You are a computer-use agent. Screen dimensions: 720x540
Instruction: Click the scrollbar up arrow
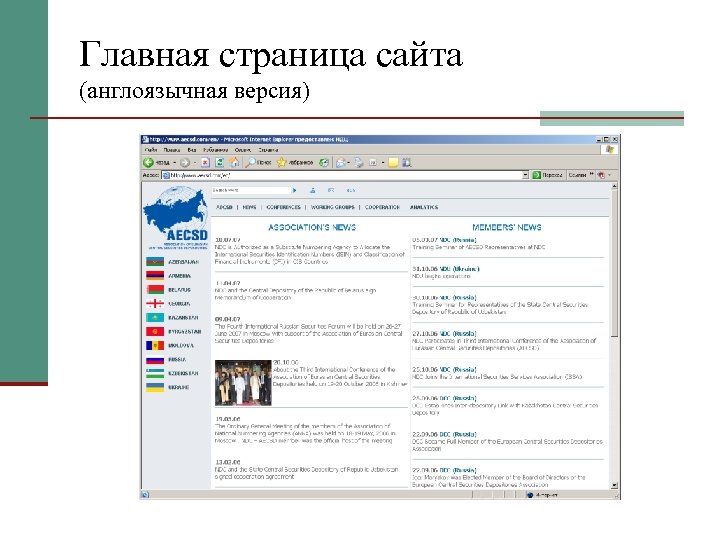click(x=614, y=186)
